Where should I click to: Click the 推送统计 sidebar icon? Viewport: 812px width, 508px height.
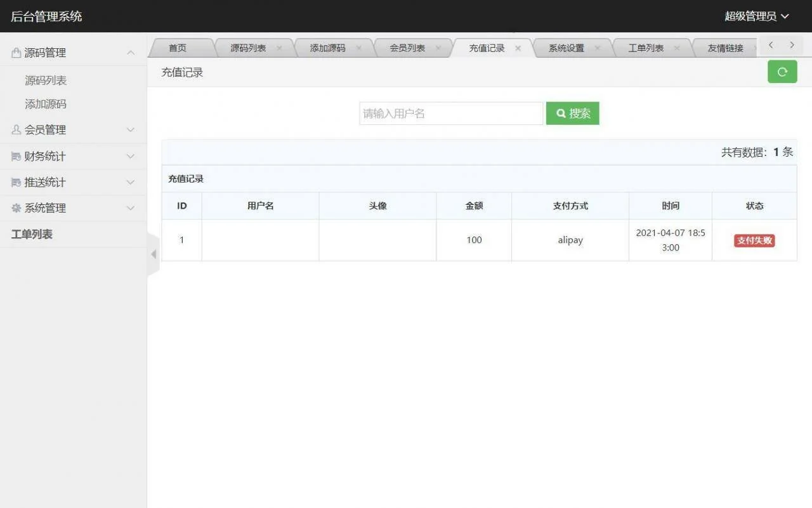coord(16,182)
